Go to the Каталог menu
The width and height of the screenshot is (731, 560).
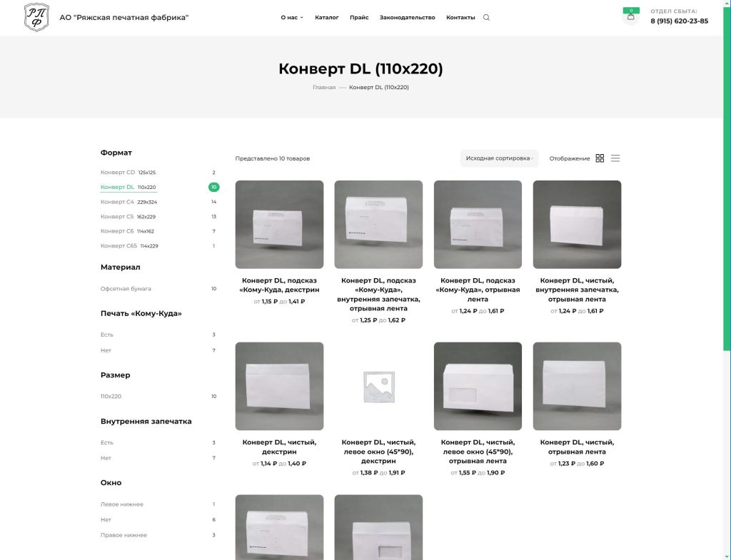pos(327,18)
